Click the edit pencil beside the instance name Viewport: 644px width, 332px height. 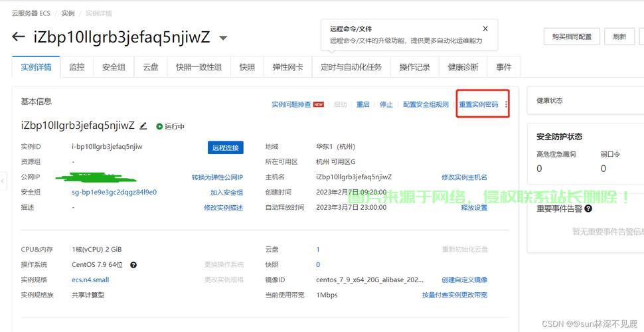pyautogui.click(x=143, y=125)
